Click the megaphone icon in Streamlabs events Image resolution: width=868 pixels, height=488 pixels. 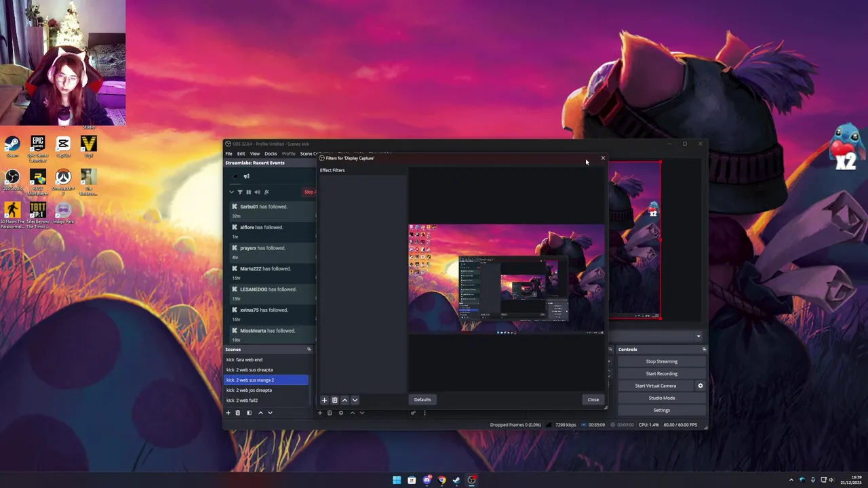247,176
